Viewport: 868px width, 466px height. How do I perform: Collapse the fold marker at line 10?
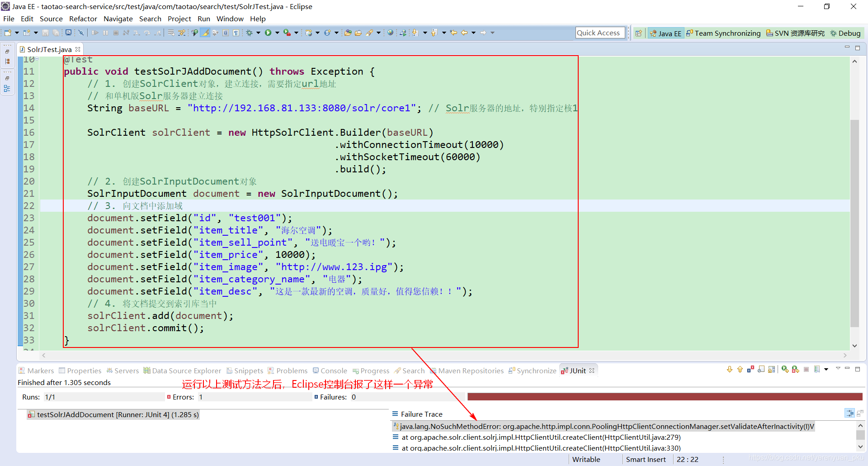(37, 59)
